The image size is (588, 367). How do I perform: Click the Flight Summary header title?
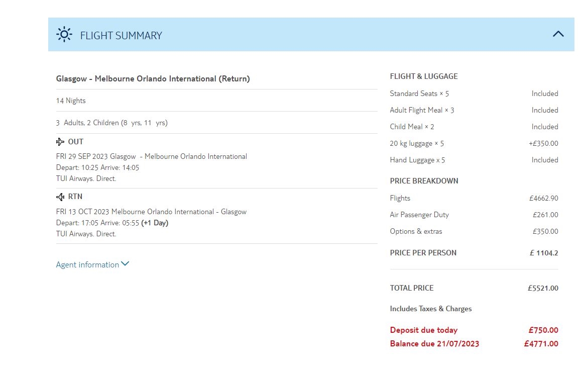click(x=121, y=36)
